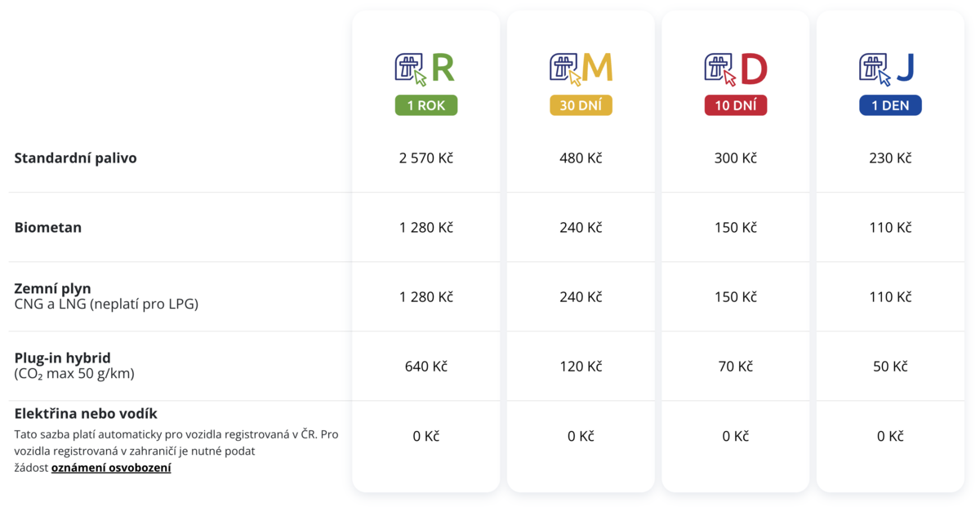Click the 230 Kč one-day price

[890, 158]
